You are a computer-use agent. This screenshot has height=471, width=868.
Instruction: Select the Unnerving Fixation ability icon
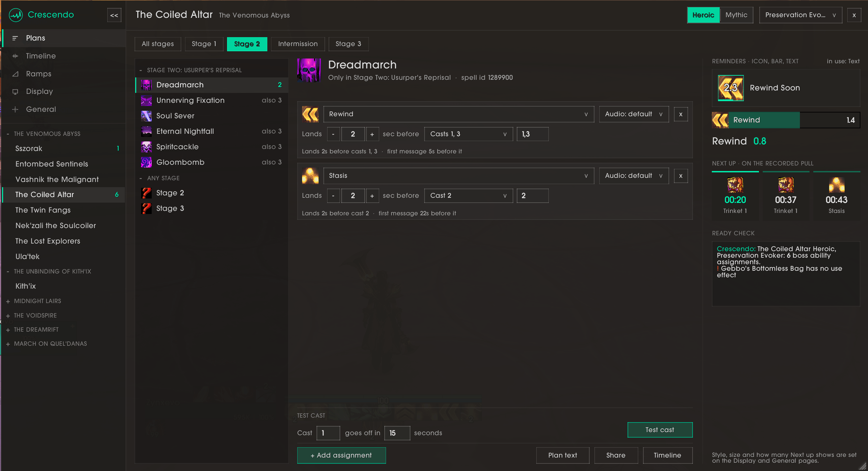tap(146, 100)
